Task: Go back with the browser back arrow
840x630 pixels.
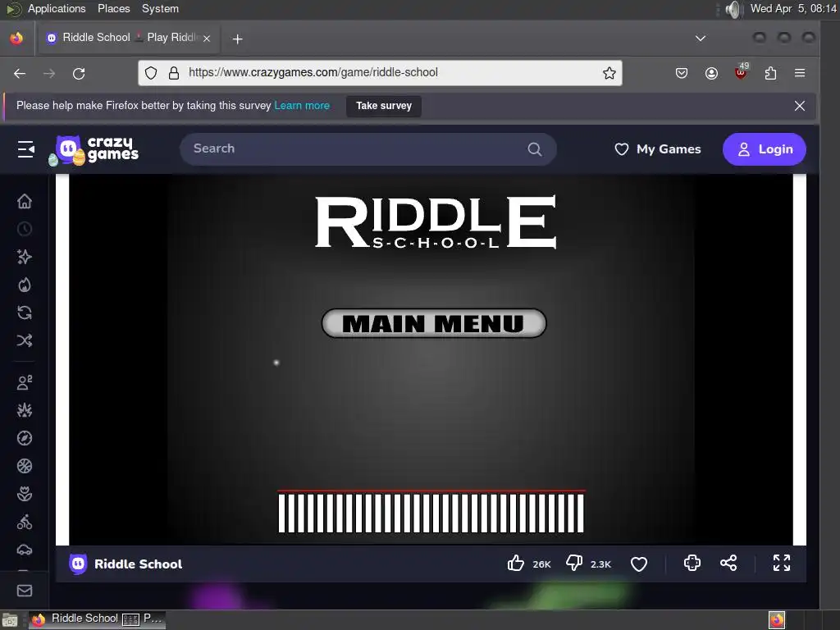Action: tap(20, 73)
